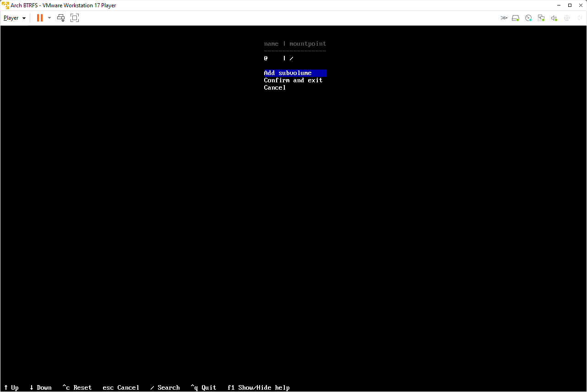
Task: Click the 'f1 Show/Hide help' hint
Action: (x=259, y=387)
